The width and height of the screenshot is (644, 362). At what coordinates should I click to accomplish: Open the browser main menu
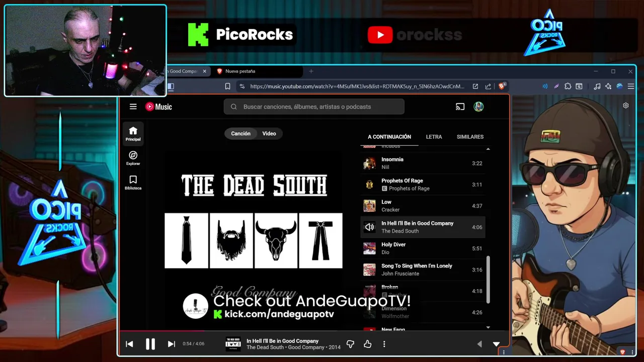tap(631, 86)
